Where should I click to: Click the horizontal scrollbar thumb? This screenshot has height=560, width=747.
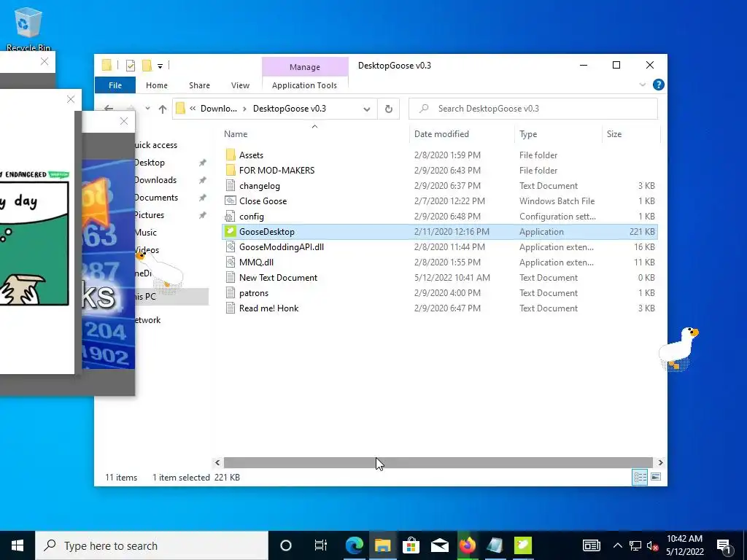[x=438, y=462]
